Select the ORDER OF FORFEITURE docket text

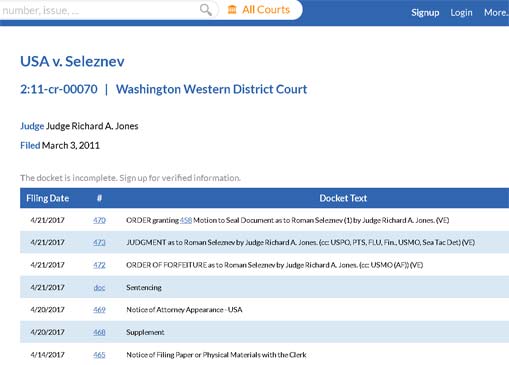tap(275, 265)
